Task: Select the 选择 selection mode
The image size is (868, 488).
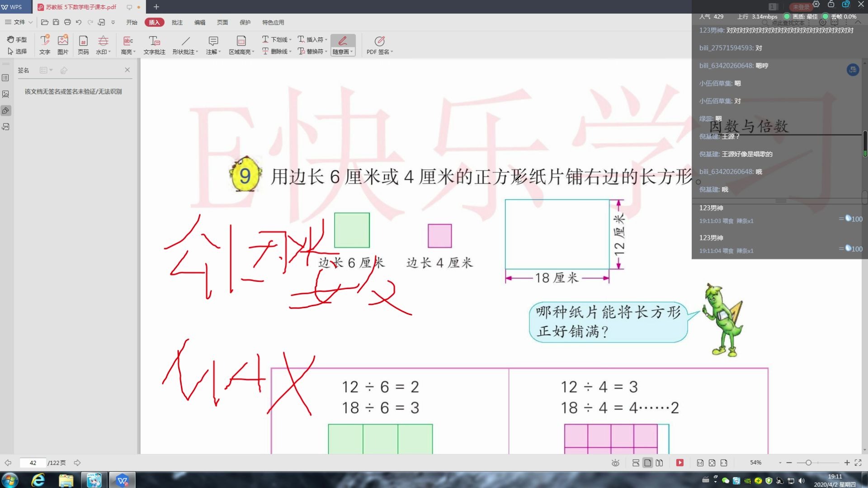Action: coord(16,52)
